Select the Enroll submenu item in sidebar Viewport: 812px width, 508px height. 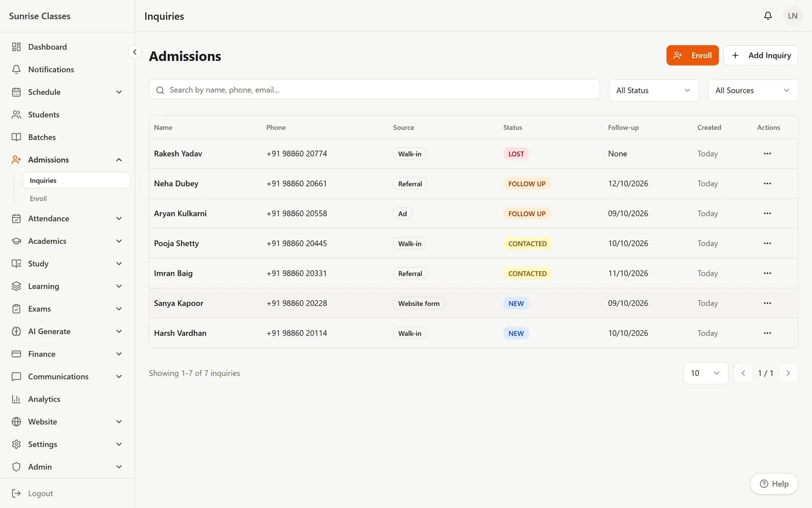coord(77,199)
